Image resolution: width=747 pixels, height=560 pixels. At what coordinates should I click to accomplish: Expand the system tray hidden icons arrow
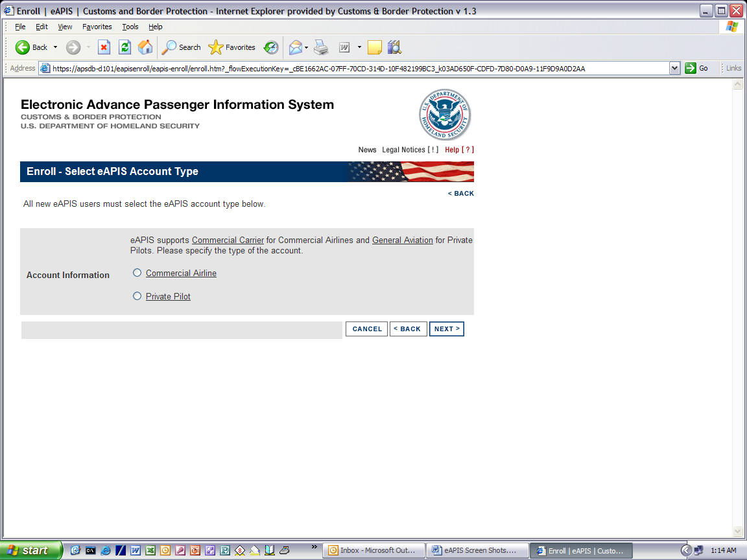click(x=685, y=550)
